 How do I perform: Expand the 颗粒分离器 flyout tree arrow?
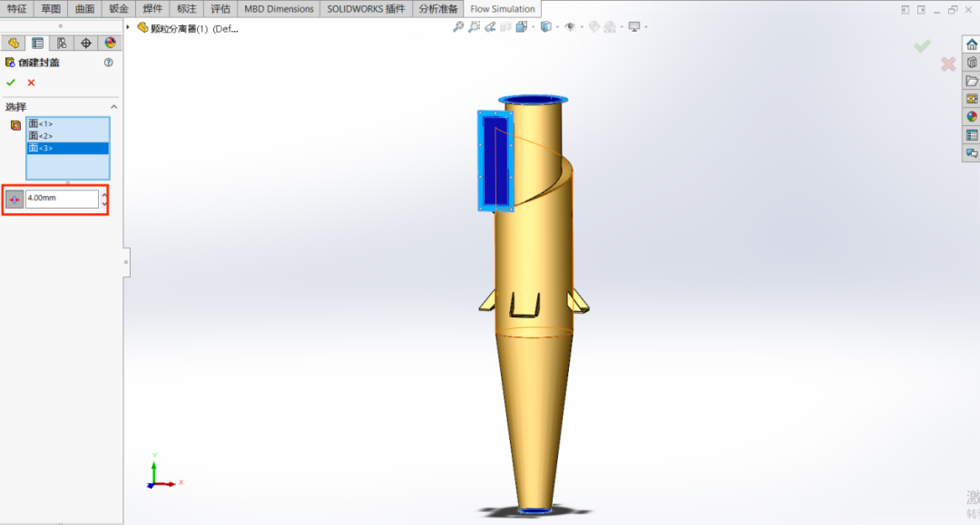pyautogui.click(x=128, y=27)
